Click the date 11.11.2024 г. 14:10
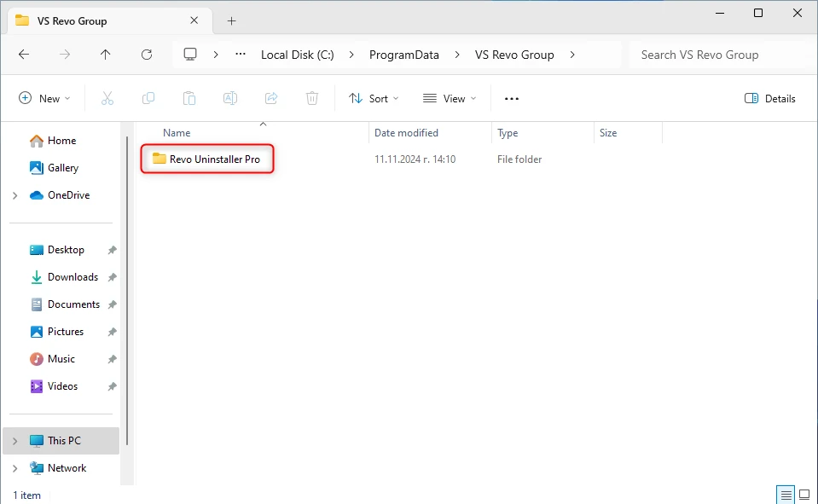 pyautogui.click(x=415, y=159)
